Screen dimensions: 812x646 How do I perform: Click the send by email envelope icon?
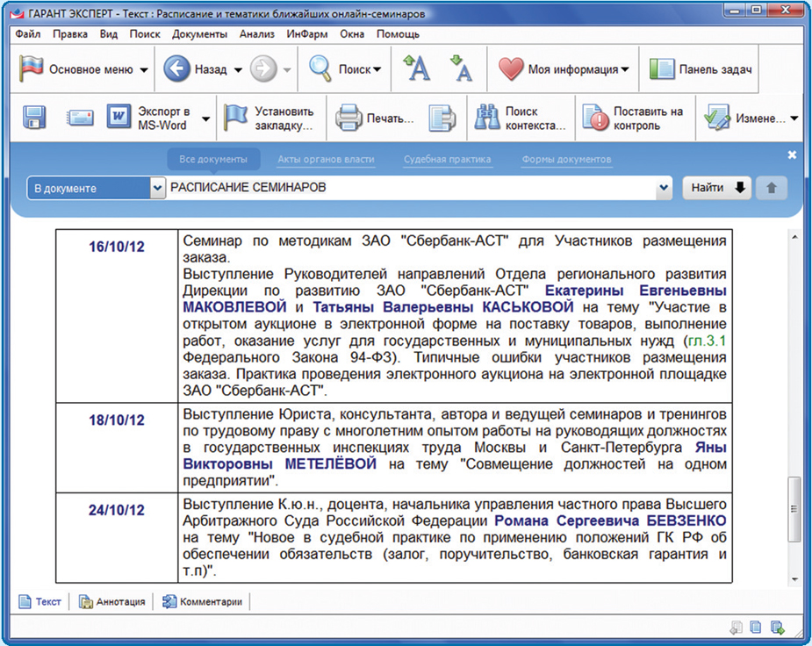click(x=80, y=118)
